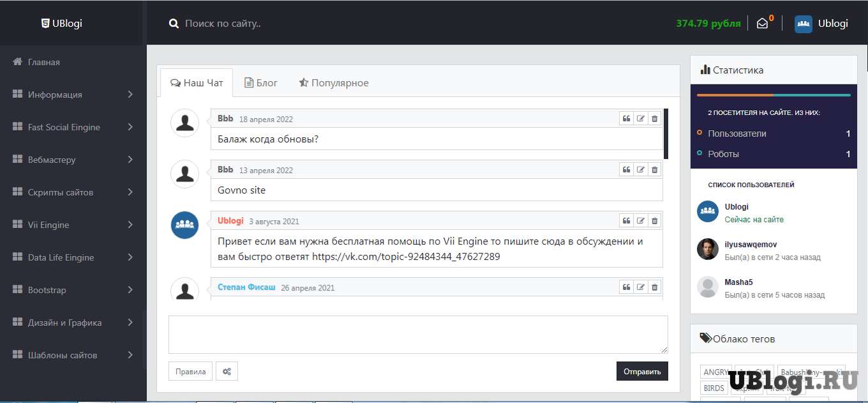This screenshot has width=868, height=403.
Task: Switch to the Блог tab
Action: coord(261,83)
